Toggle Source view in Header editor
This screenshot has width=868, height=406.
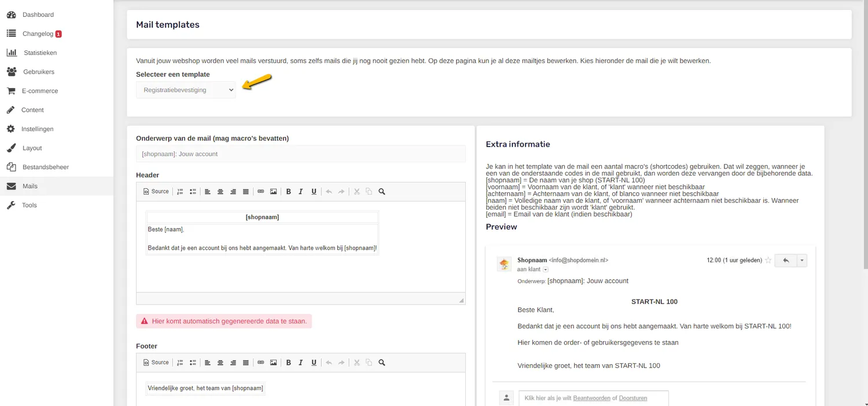(156, 192)
